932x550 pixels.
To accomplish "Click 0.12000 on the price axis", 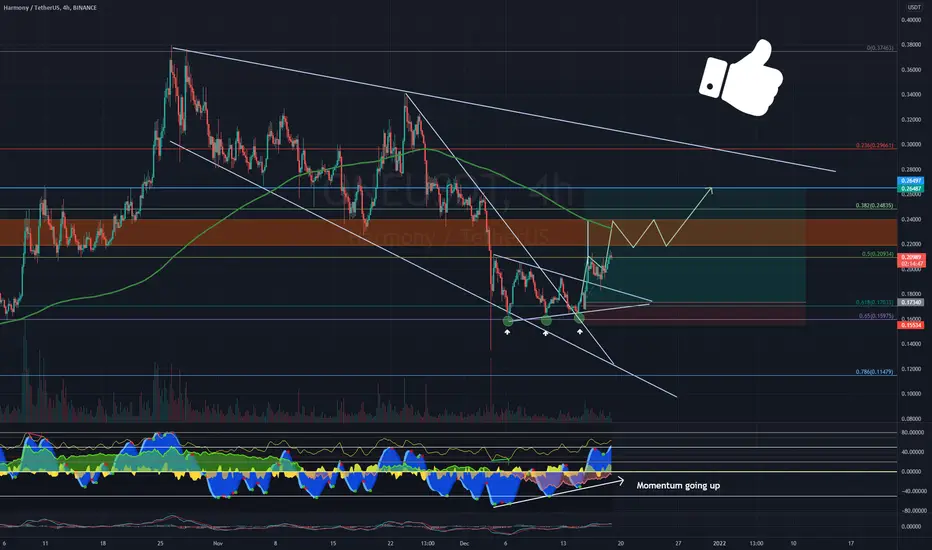I will click(911, 369).
